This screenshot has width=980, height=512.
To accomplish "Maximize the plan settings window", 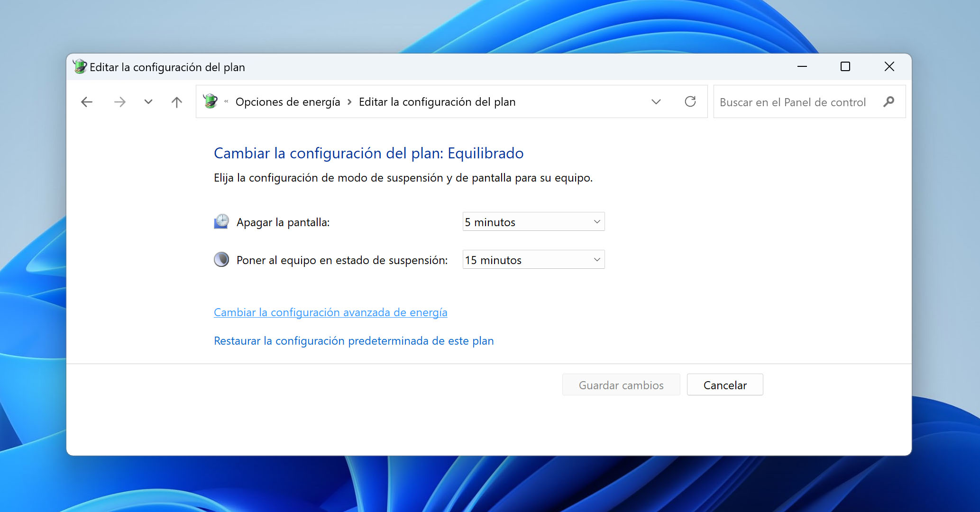I will tap(845, 67).
